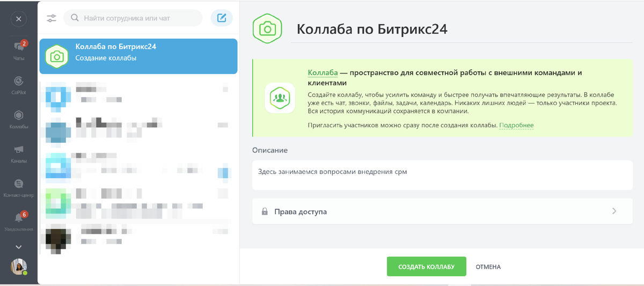Click the search field Найти сотрудника или чат
This screenshot has width=644, height=286.
[133, 18]
